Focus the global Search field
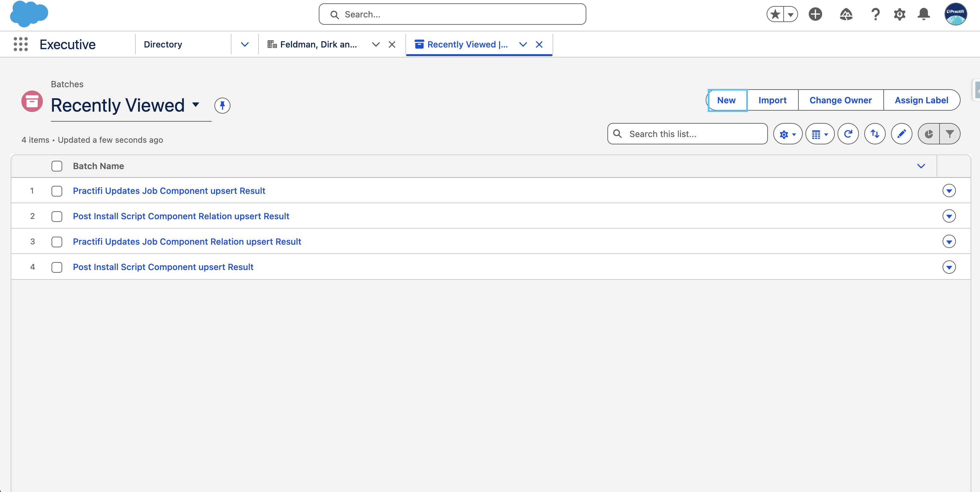Viewport: 980px width, 492px height. (x=452, y=14)
